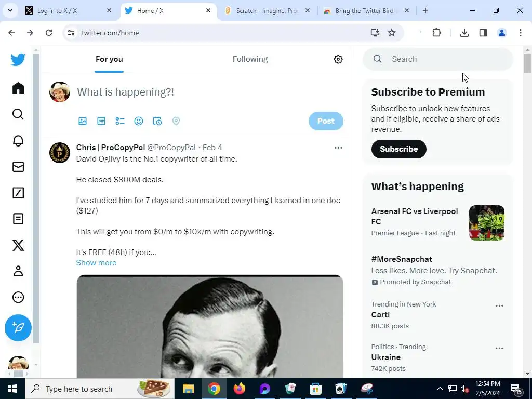Viewport: 532px width, 399px height.
Task: Click the twitter.com/home address bar
Action: [x=217, y=33]
